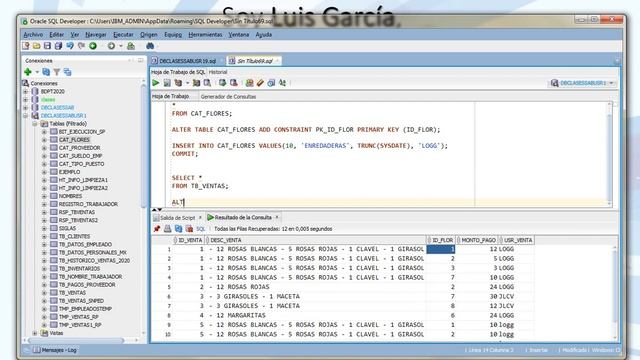Select the EJEMPLO table
Image resolution: width=640 pixels, height=360 pixels.
[x=69, y=172]
